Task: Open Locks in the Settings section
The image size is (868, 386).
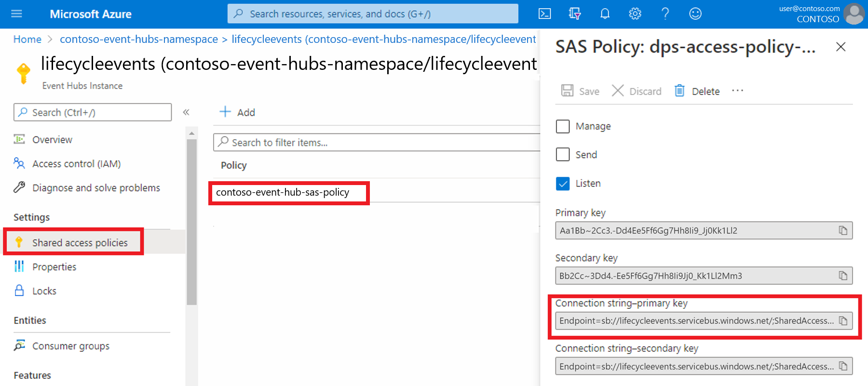Action: point(44,291)
